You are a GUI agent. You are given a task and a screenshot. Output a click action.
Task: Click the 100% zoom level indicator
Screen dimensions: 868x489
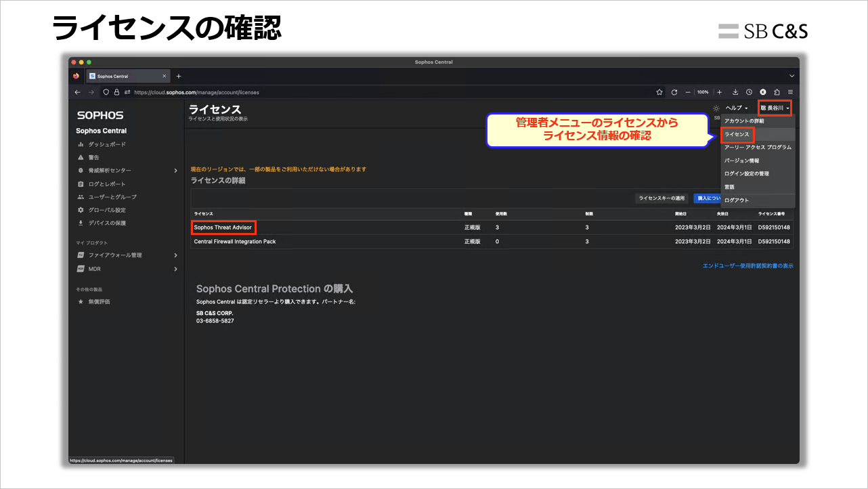click(x=703, y=92)
